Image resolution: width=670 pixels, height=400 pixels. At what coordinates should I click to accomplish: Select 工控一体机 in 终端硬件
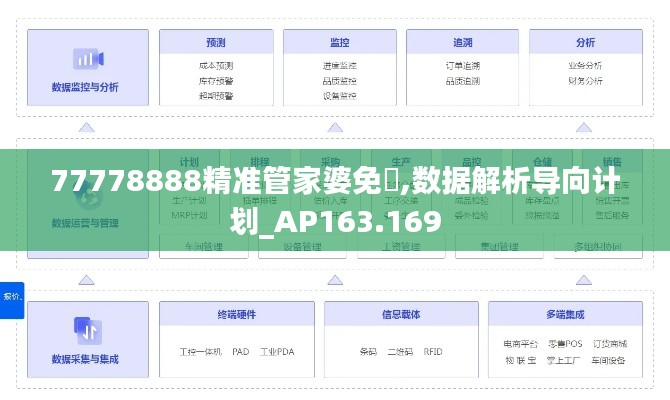(199, 352)
